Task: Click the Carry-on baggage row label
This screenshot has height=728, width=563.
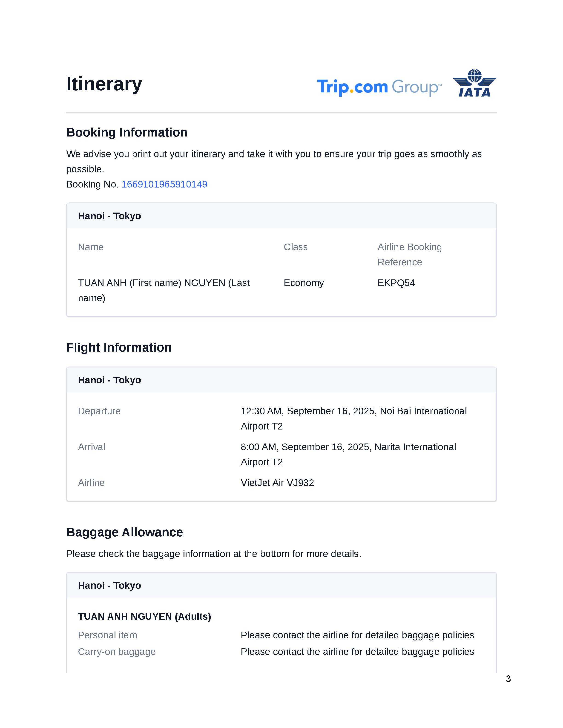Action: (117, 652)
